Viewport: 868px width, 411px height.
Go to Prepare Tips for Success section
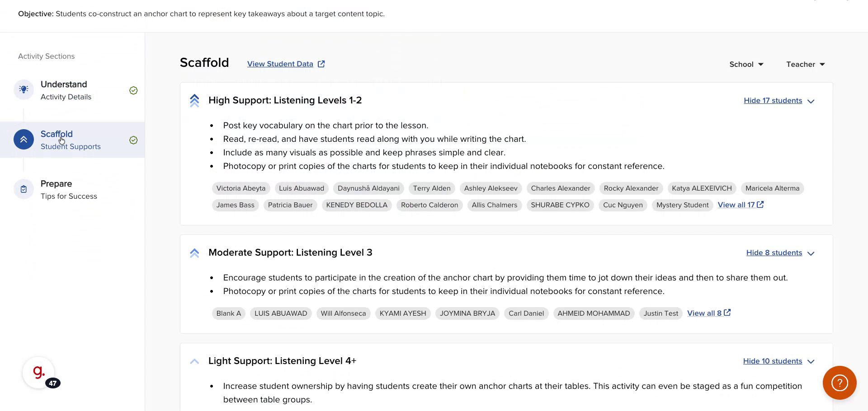coord(69,190)
